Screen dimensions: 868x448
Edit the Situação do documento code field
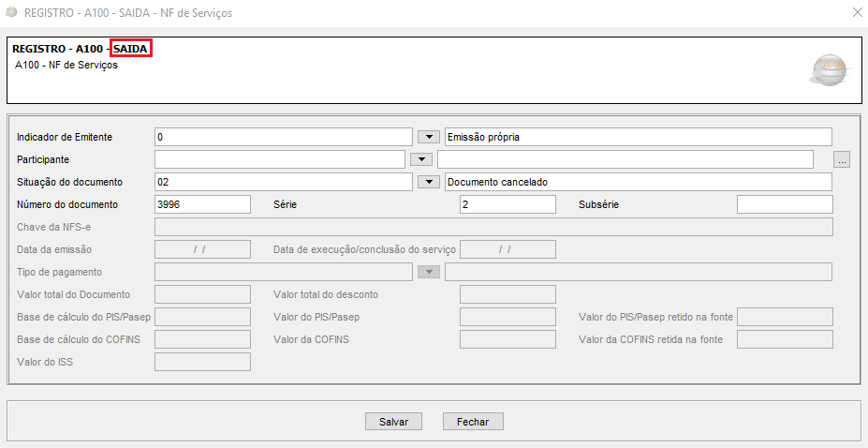tap(284, 182)
